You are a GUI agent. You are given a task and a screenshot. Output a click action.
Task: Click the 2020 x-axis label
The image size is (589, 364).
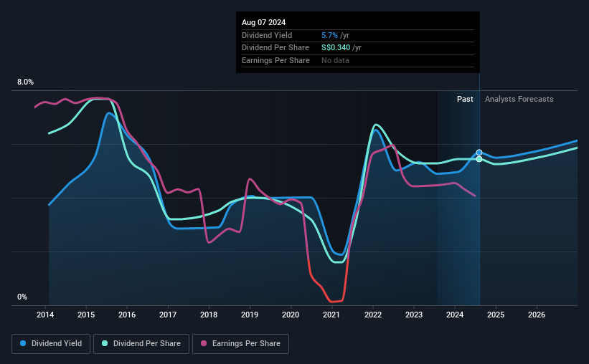coord(291,315)
